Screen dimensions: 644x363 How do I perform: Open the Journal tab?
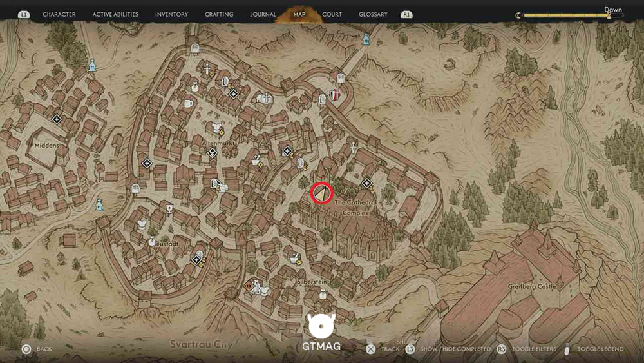(x=263, y=14)
